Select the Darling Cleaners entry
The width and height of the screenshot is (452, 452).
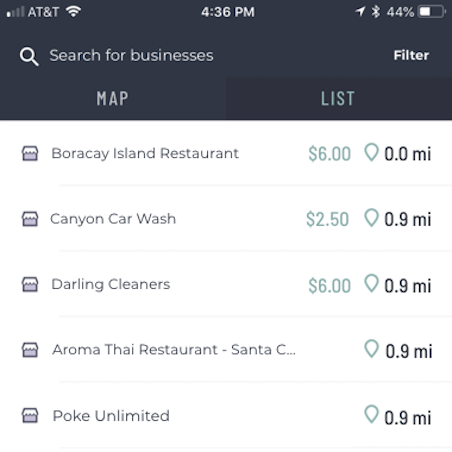226,284
